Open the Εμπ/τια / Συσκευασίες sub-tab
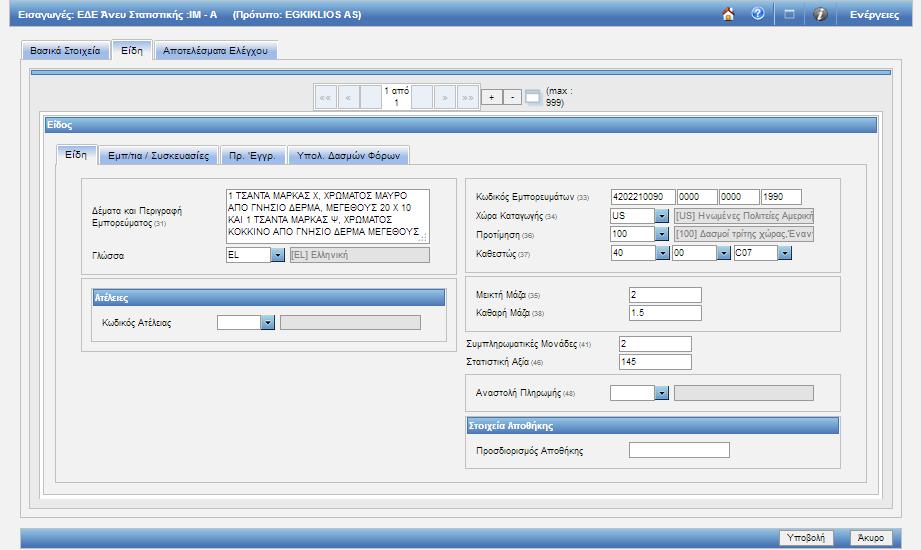Screen dimensions: 921x550 159,156
